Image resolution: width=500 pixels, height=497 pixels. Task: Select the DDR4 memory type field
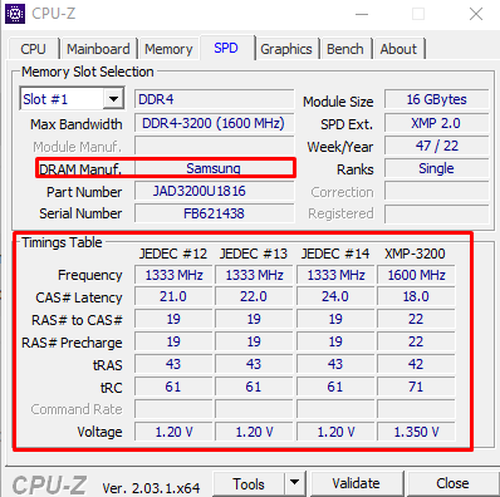(x=214, y=99)
